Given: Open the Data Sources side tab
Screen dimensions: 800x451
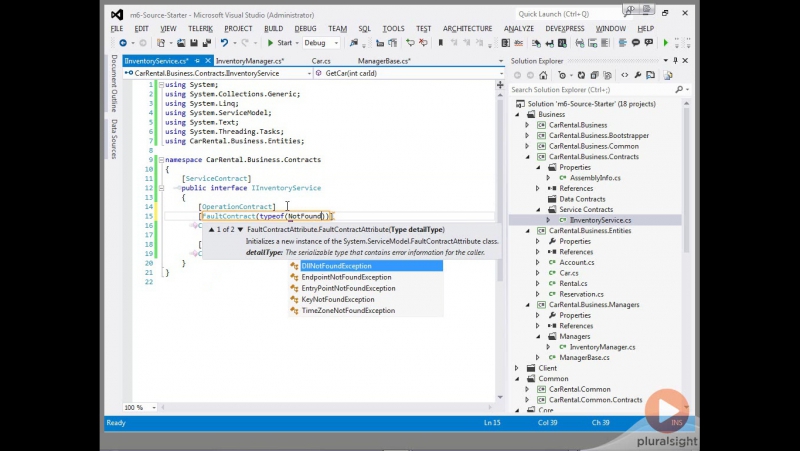Looking at the screenshot, I should (x=114, y=139).
